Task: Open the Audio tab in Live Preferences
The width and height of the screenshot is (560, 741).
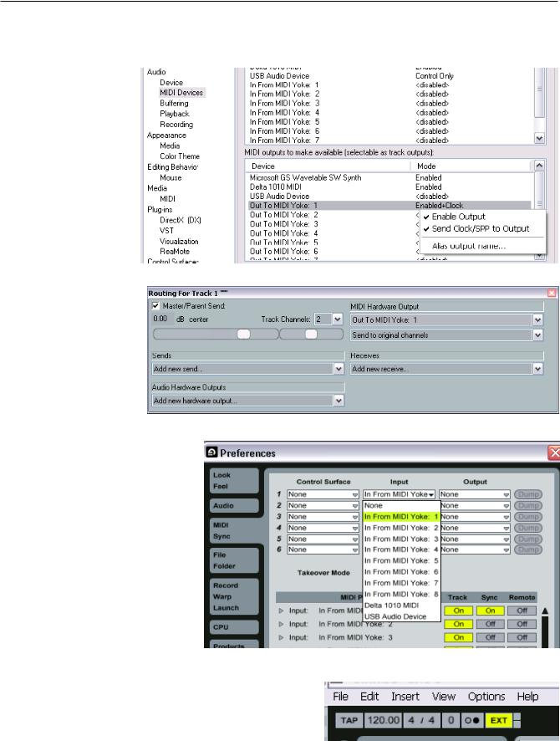Action: click(234, 506)
